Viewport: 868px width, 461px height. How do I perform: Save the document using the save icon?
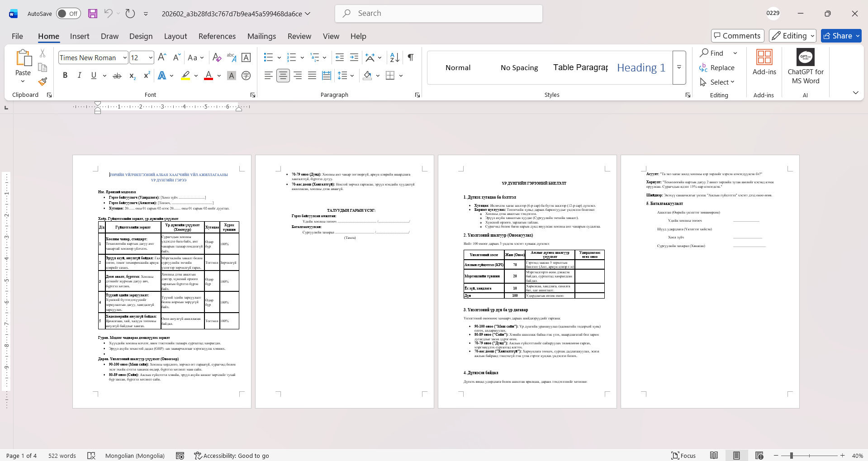point(93,14)
